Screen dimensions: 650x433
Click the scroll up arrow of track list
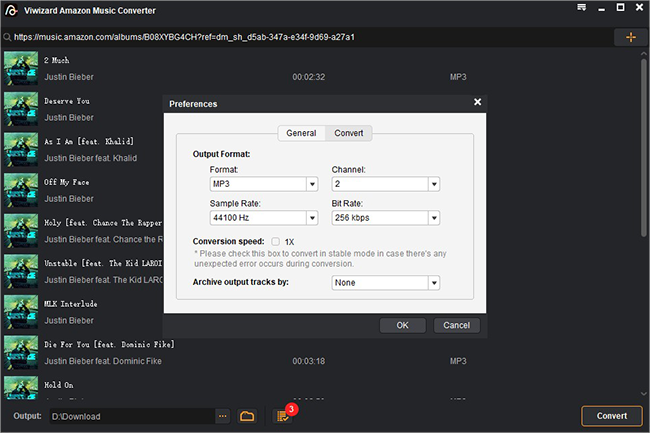point(643,54)
